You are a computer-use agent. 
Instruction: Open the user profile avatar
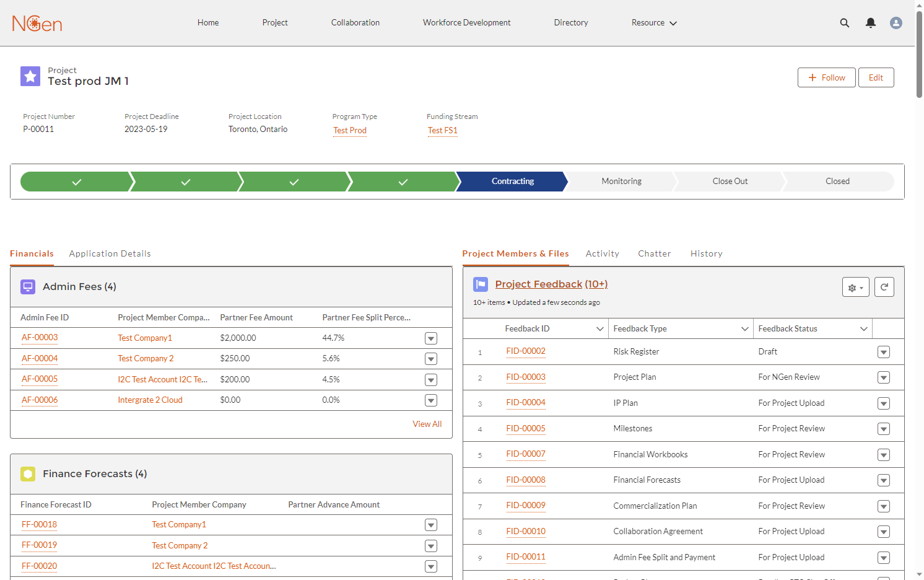click(896, 23)
